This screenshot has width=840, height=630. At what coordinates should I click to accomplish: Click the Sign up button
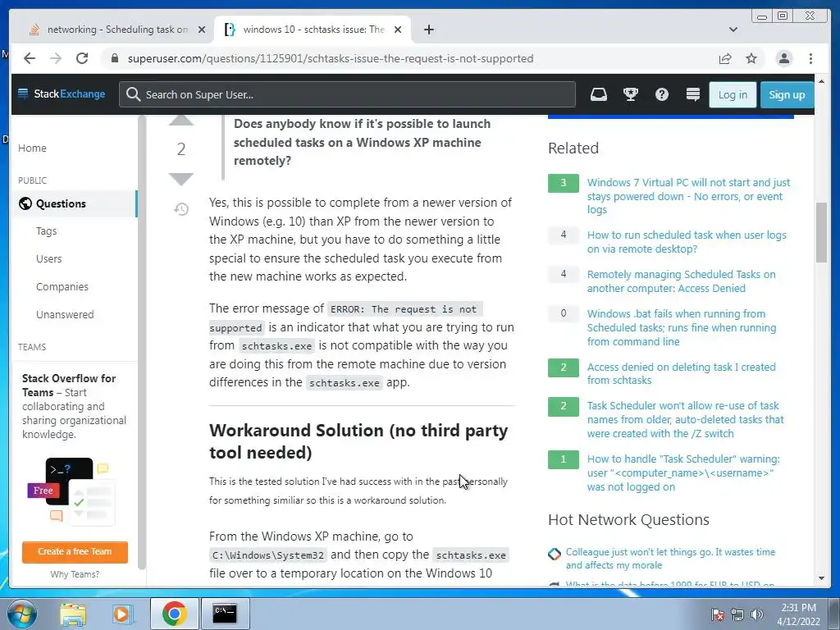pos(787,95)
